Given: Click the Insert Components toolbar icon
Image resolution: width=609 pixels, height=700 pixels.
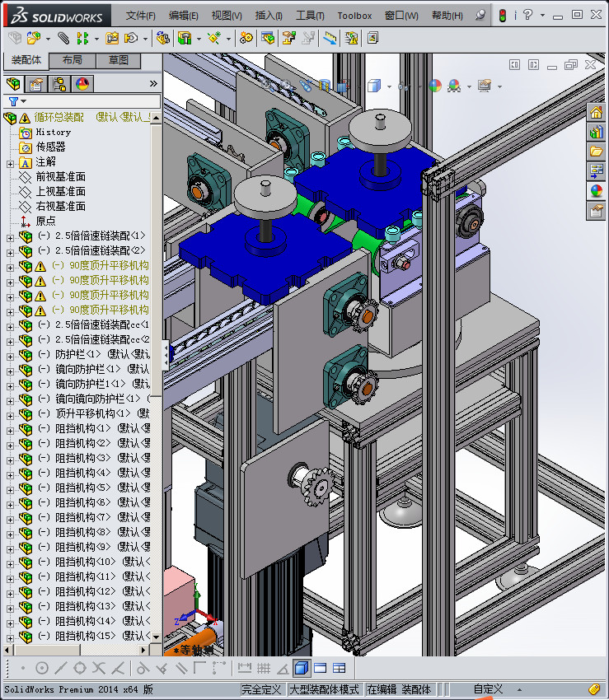Looking at the screenshot, I should click(x=34, y=38).
